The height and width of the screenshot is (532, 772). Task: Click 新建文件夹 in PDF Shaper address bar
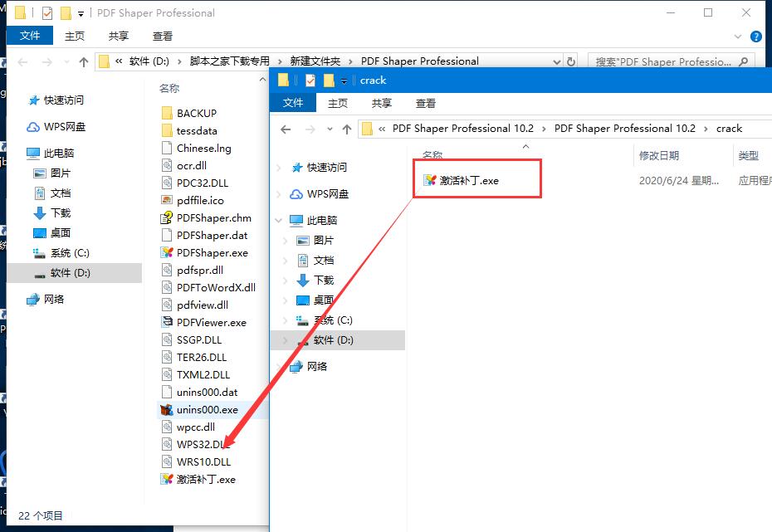(x=315, y=61)
